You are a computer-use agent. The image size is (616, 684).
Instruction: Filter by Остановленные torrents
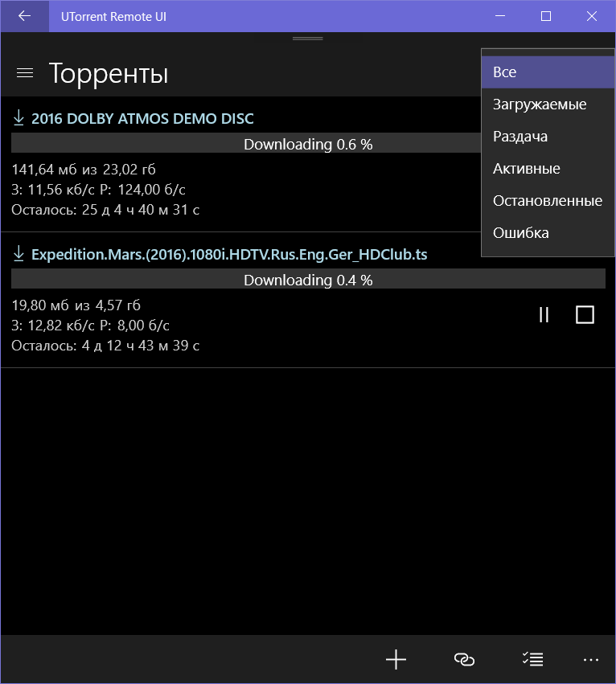pyautogui.click(x=548, y=201)
